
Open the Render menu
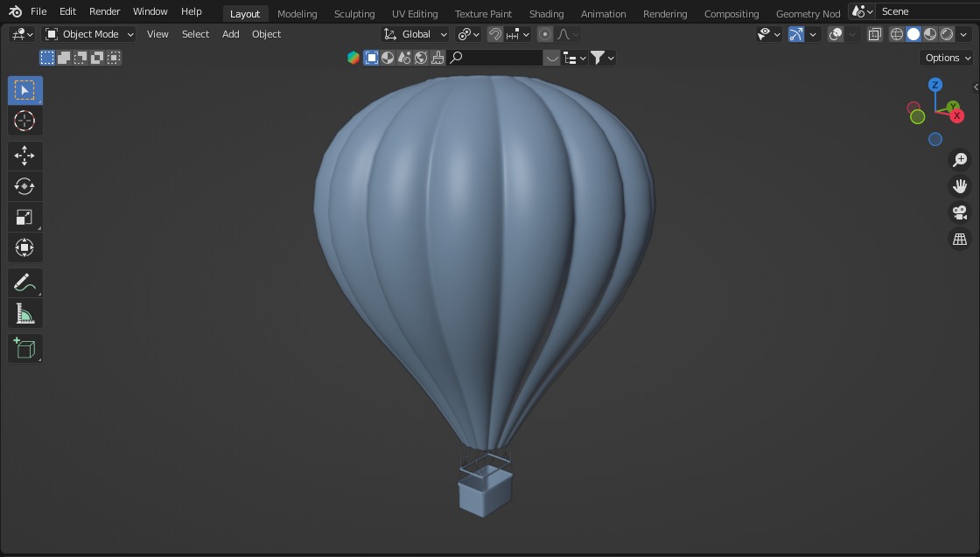pos(104,11)
